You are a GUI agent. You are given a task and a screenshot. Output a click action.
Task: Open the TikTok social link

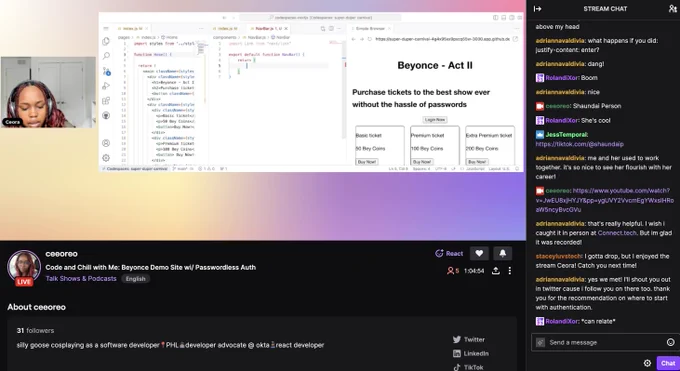coord(468,367)
